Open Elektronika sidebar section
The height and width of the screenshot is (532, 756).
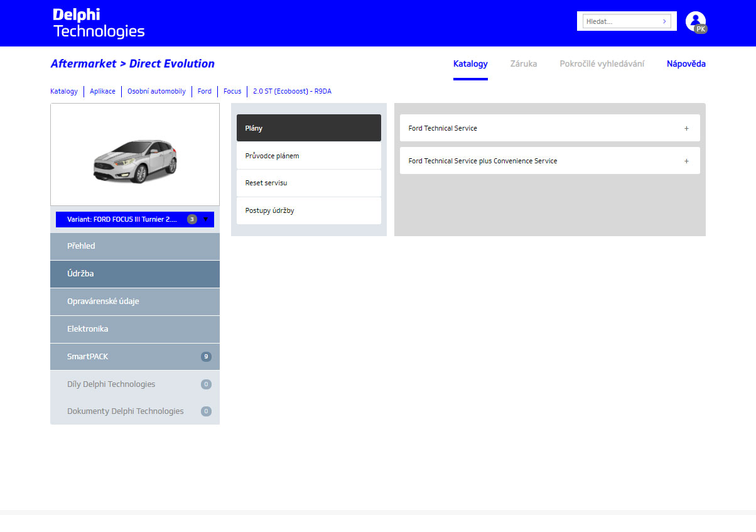[135, 329]
